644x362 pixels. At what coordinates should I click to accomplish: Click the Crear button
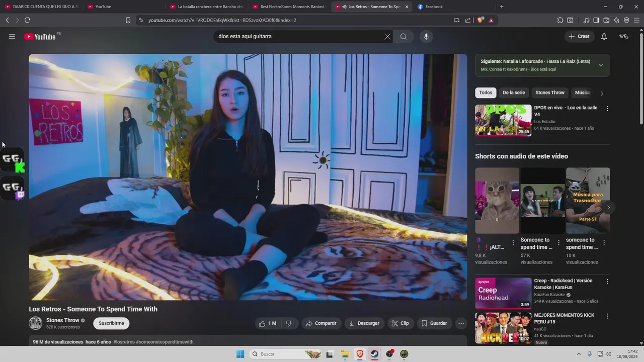579,36
